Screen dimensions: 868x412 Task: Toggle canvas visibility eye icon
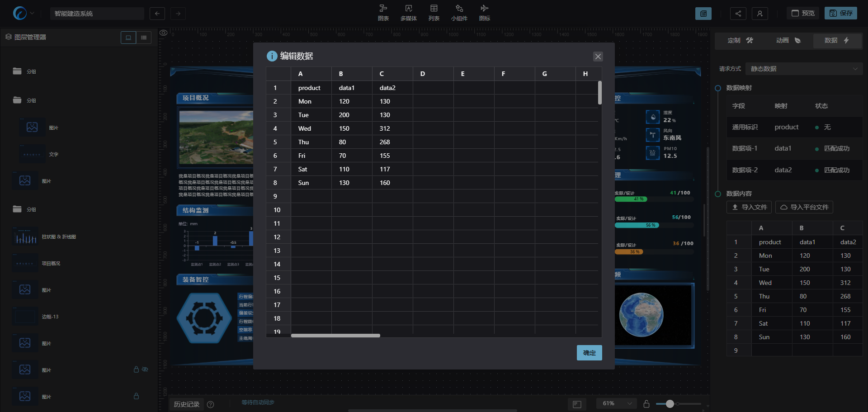(164, 33)
